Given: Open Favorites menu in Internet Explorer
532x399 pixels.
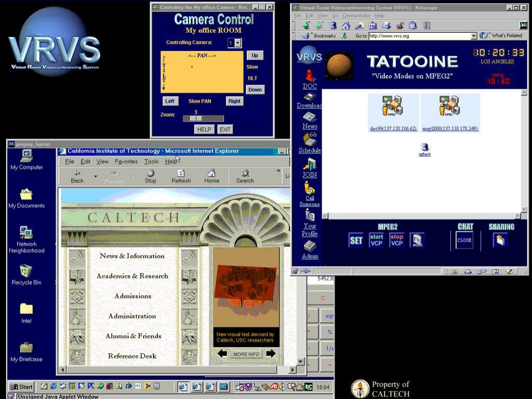Looking at the screenshot, I should pos(126,162).
